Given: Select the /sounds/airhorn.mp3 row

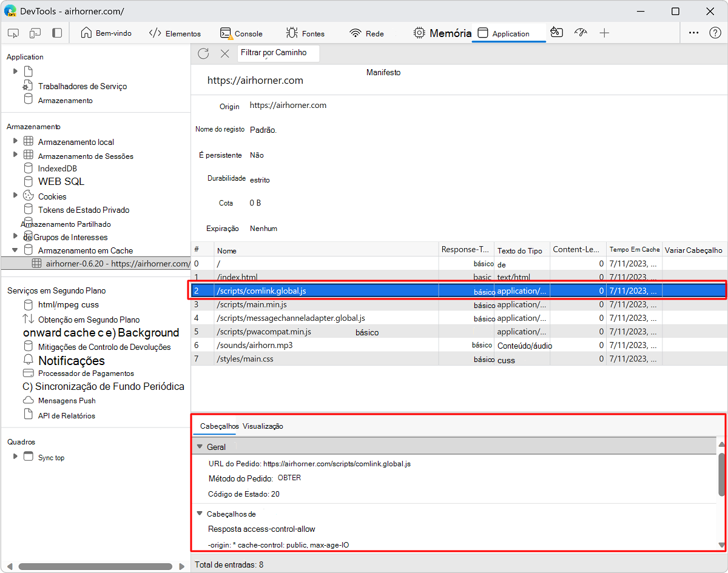Looking at the screenshot, I should pyautogui.click(x=459, y=345).
